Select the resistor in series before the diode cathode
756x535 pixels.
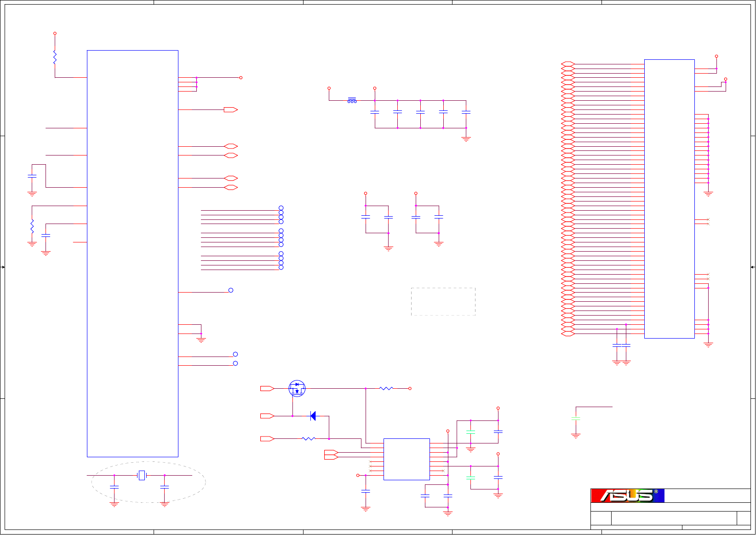309,439
